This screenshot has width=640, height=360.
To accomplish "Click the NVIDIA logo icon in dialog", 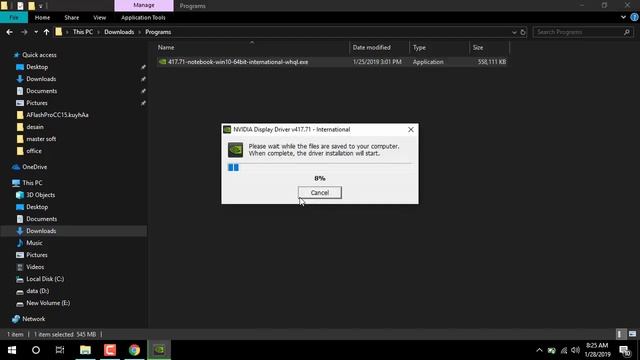I will pos(236,150).
